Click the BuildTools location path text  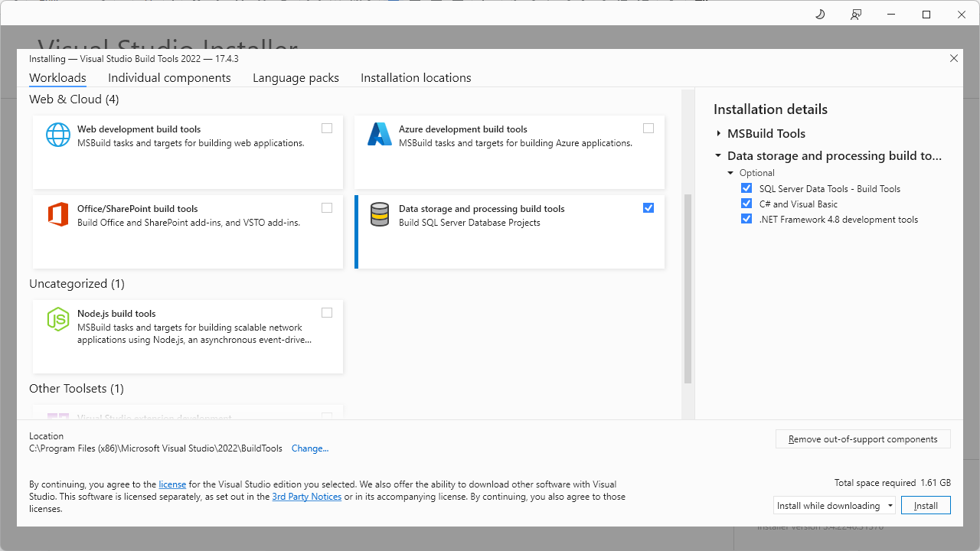coord(155,448)
